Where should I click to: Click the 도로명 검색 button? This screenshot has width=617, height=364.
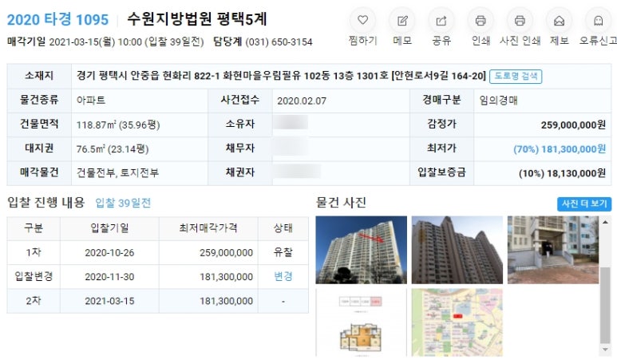coord(516,76)
